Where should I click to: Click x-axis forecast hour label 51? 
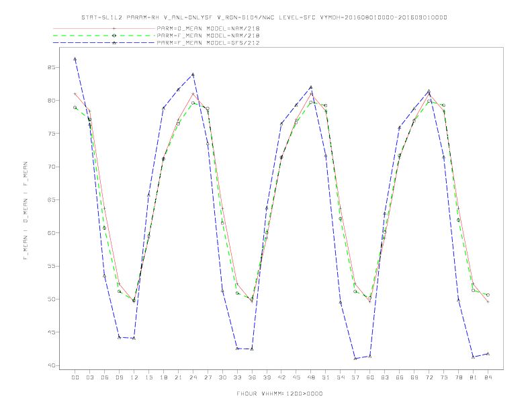(x=326, y=377)
